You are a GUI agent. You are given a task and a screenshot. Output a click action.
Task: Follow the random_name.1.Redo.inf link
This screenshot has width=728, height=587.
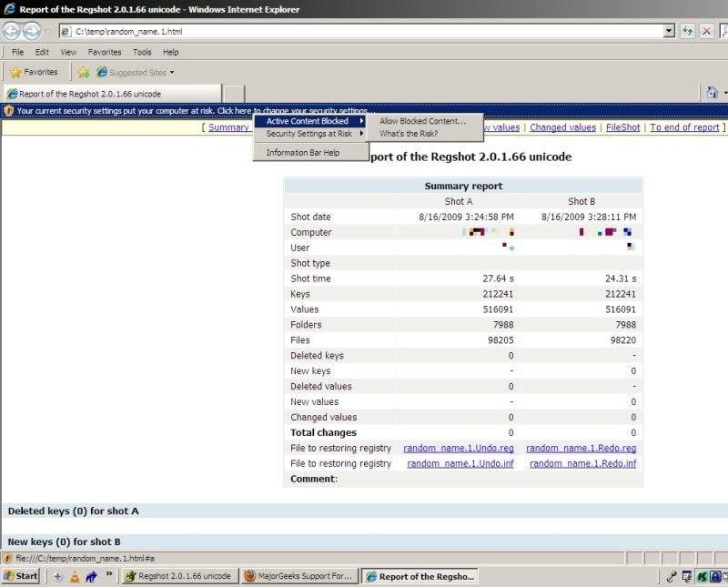pyautogui.click(x=582, y=463)
